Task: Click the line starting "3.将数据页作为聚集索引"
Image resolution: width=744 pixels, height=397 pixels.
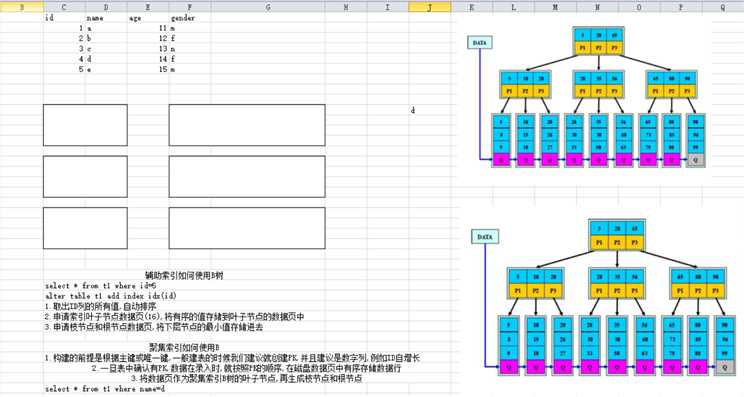Action: (246, 379)
